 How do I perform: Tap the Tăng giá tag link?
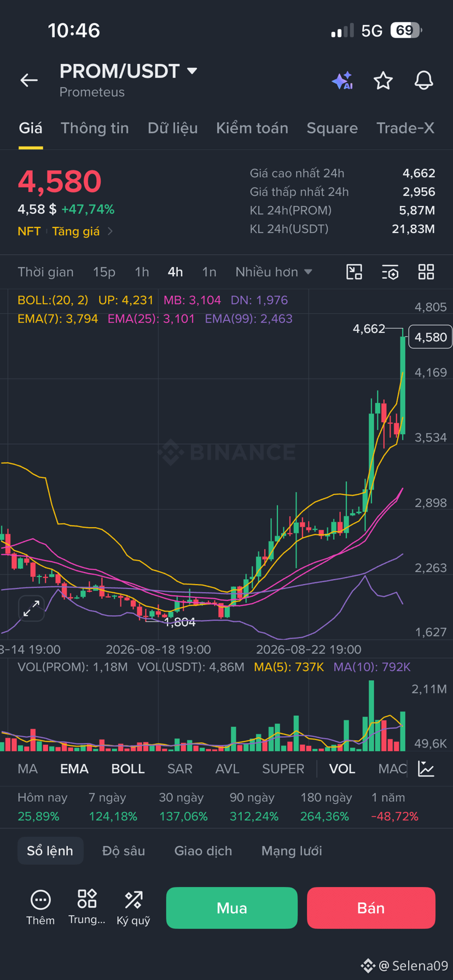click(76, 231)
